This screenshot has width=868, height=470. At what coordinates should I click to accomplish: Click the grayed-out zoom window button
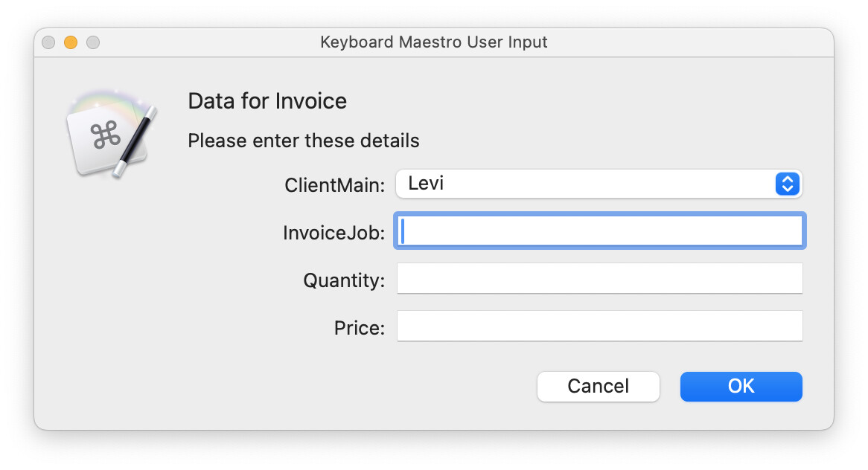(x=93, y=42)
